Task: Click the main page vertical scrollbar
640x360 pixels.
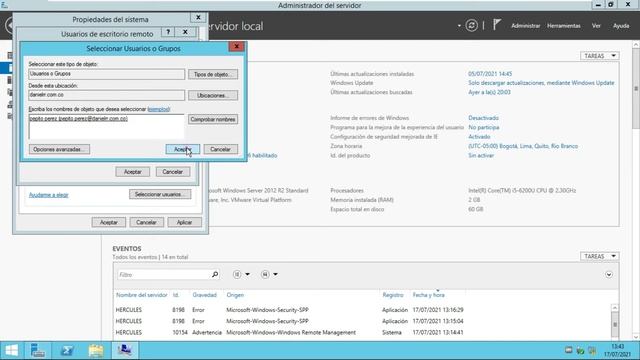Action: point(636,88)
